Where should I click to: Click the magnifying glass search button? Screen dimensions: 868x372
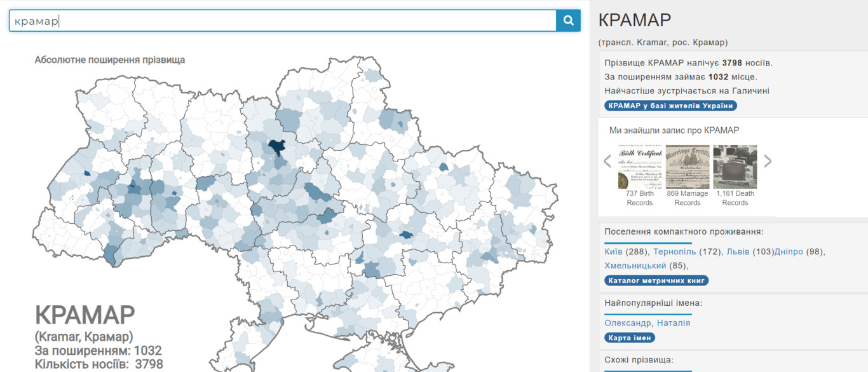pos(568,20)
